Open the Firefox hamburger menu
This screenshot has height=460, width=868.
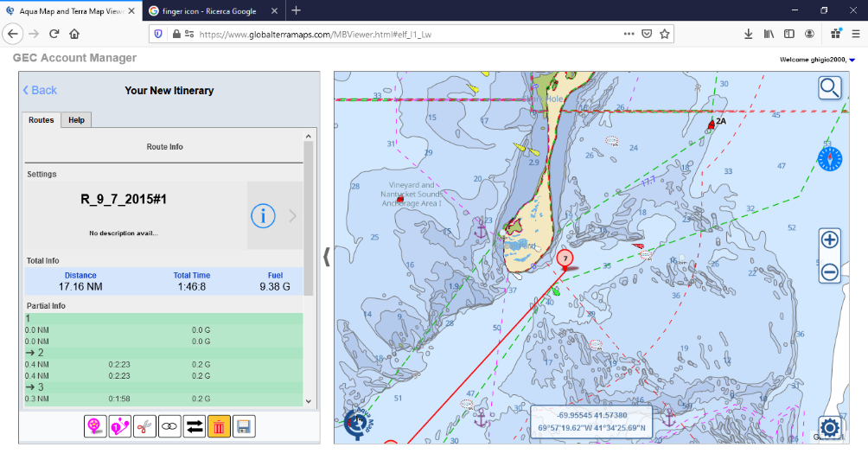click(x=856, y=34)
